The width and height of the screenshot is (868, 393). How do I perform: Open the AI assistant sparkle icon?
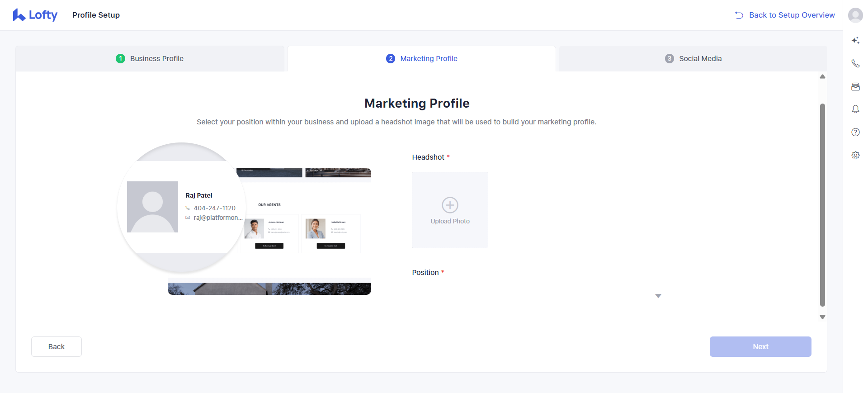pyautogui.click(x=855, y=41)
